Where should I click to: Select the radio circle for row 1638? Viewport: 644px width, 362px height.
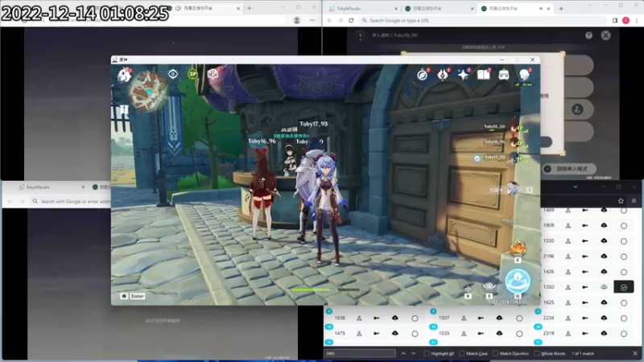point(415,319)
